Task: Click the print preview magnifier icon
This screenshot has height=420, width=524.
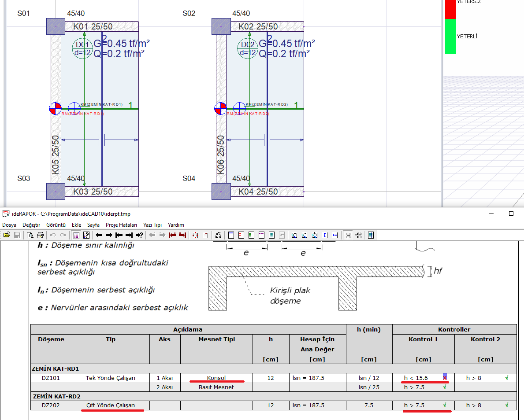Action: click(x=30, y=235)
